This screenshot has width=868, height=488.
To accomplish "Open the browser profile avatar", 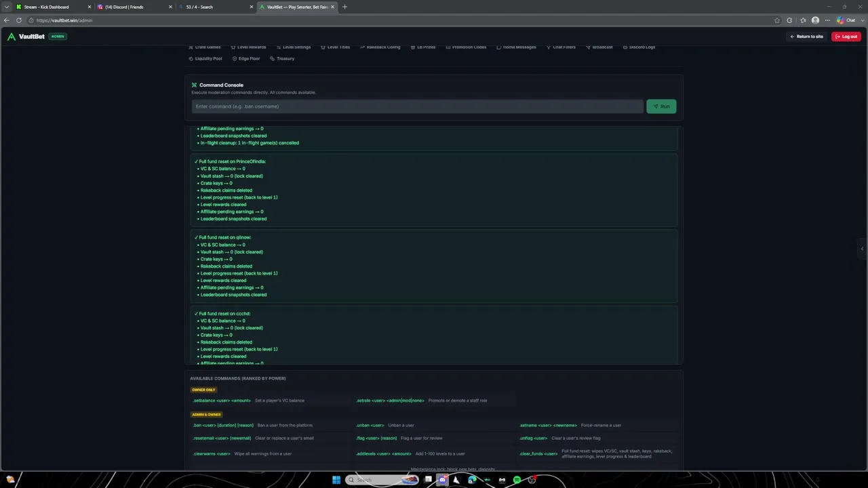I will tap(815, 20).
